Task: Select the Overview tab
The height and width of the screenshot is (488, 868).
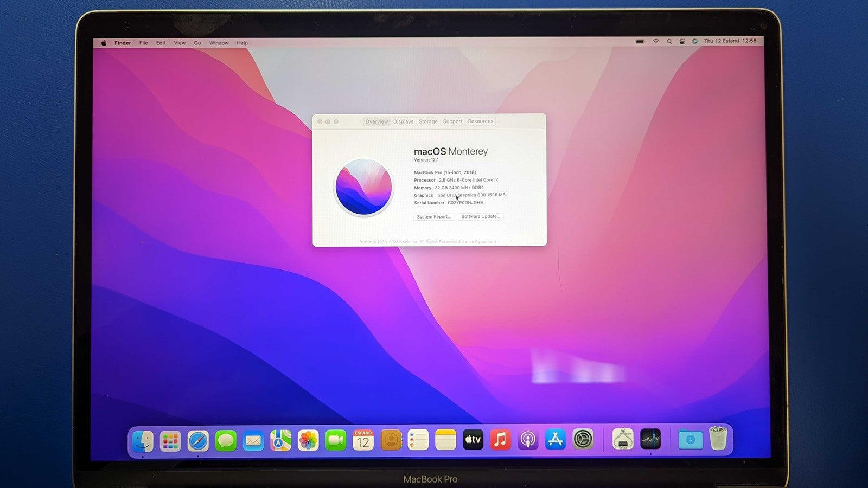Action: pos(376,121)
